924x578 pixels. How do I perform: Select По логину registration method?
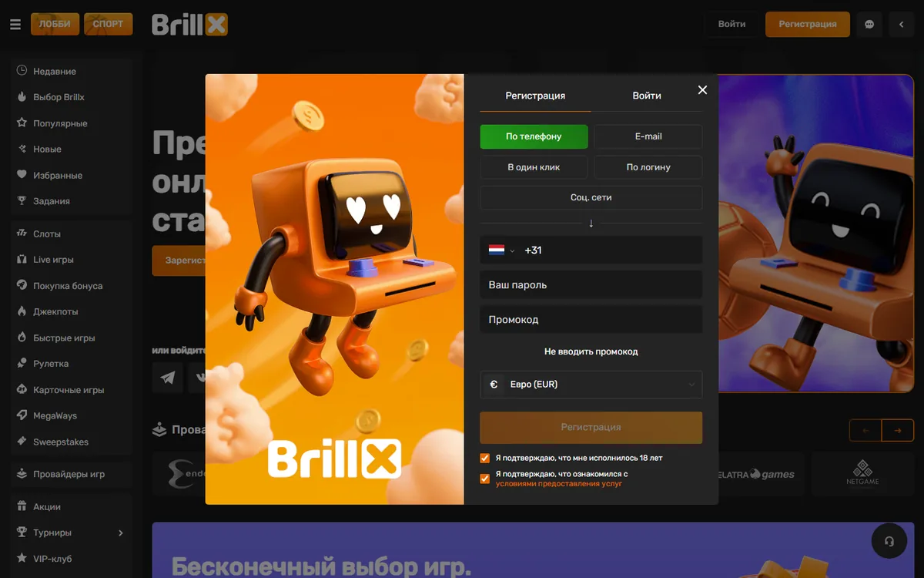[x=648, y=167]
